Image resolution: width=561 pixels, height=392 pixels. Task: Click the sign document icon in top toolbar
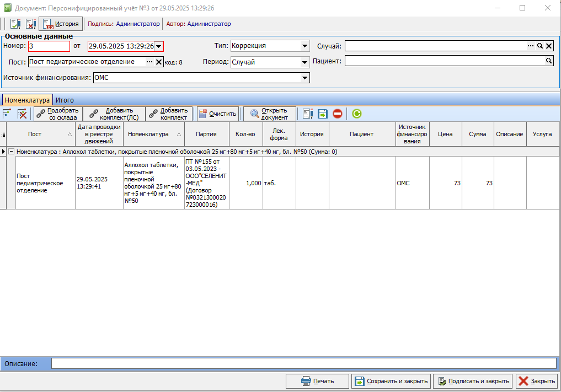(15, 24)
